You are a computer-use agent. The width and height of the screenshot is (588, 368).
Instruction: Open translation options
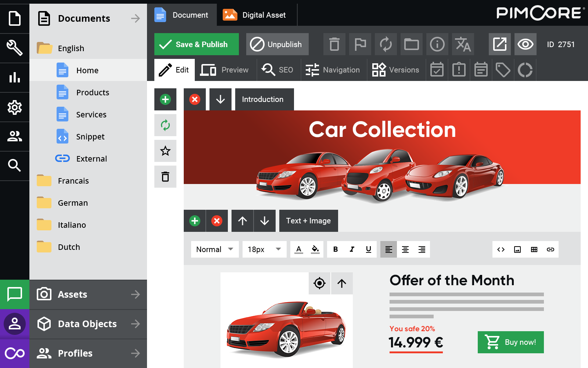(463, 44)
